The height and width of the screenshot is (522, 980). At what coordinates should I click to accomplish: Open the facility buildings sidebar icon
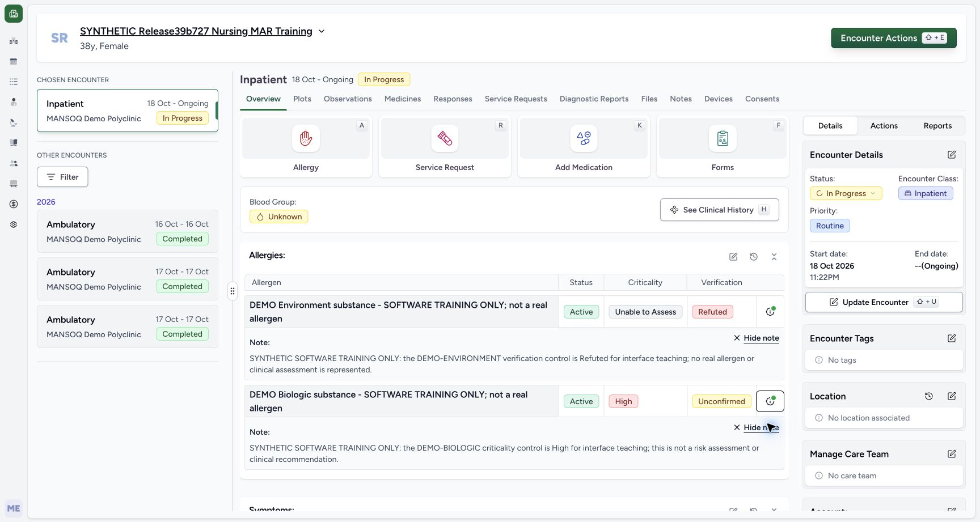tap(14, 41)
